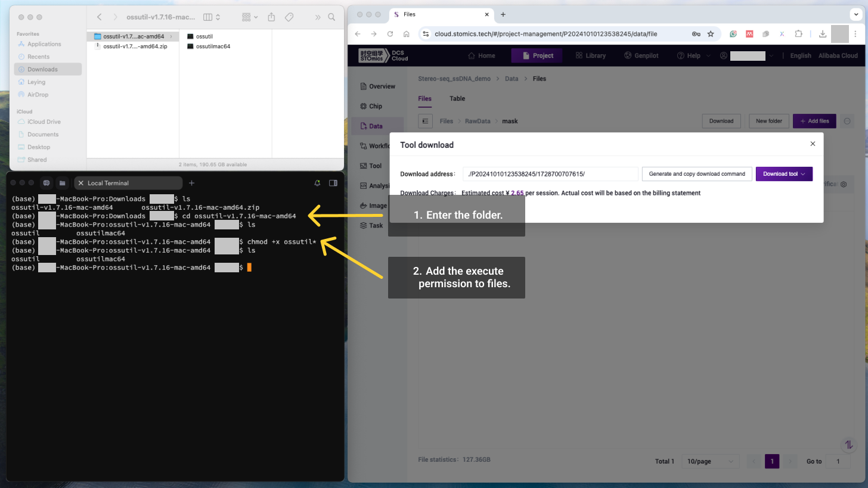
Task: Click the terminal folder icon button
Action: [62, 183]
